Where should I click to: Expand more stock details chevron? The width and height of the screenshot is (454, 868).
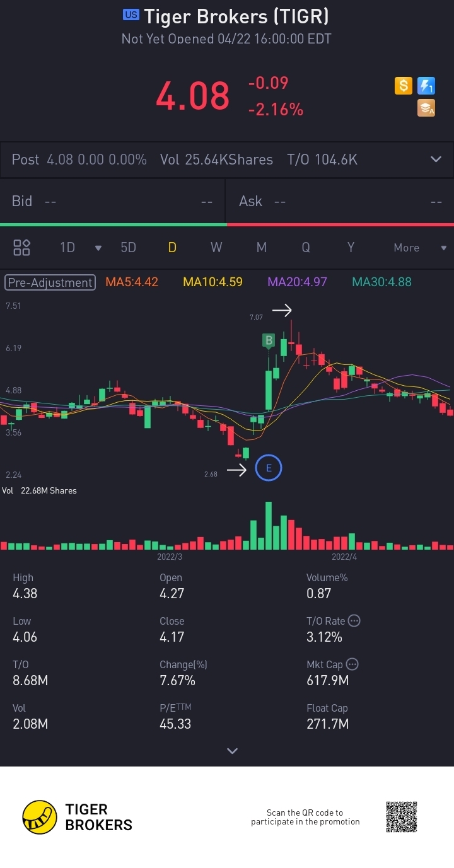click(x=232, y=751)
